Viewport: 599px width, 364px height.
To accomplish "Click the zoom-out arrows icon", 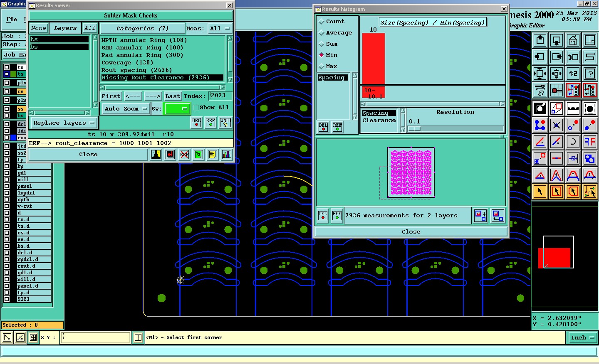I will tap(557, 74).
